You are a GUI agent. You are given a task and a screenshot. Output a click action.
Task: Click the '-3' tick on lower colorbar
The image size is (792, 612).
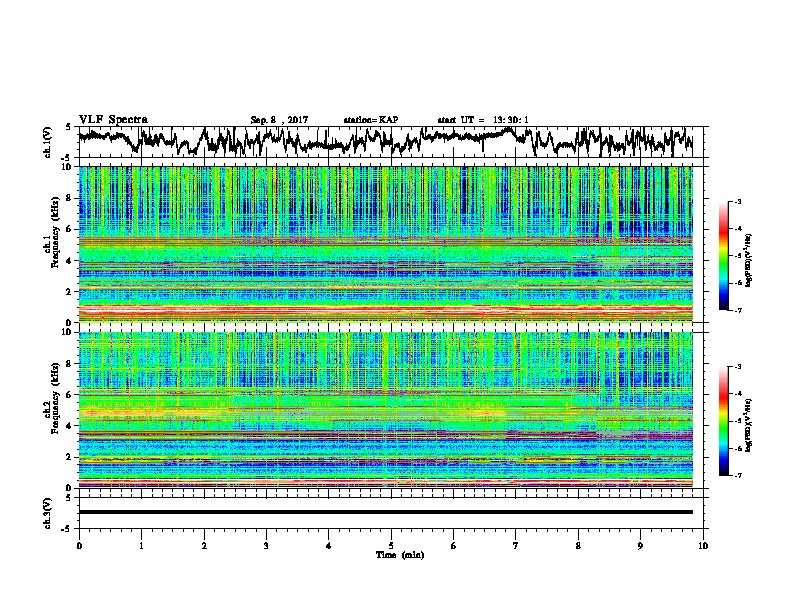pos(737,367)
